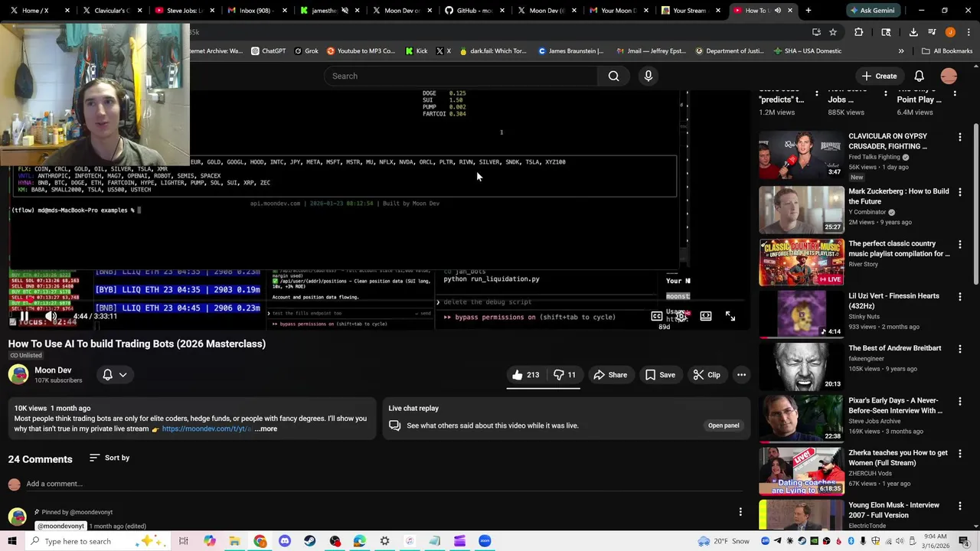Toggle closed captions (CC) on the video
This screenshot has width=980, height=551.
[x=657, y=316]
